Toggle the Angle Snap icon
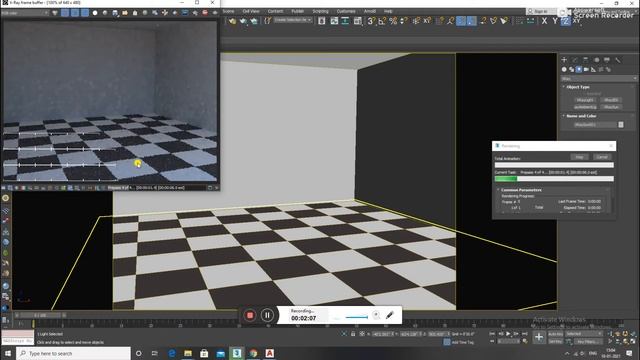The image size is (640, 360). 382,21
